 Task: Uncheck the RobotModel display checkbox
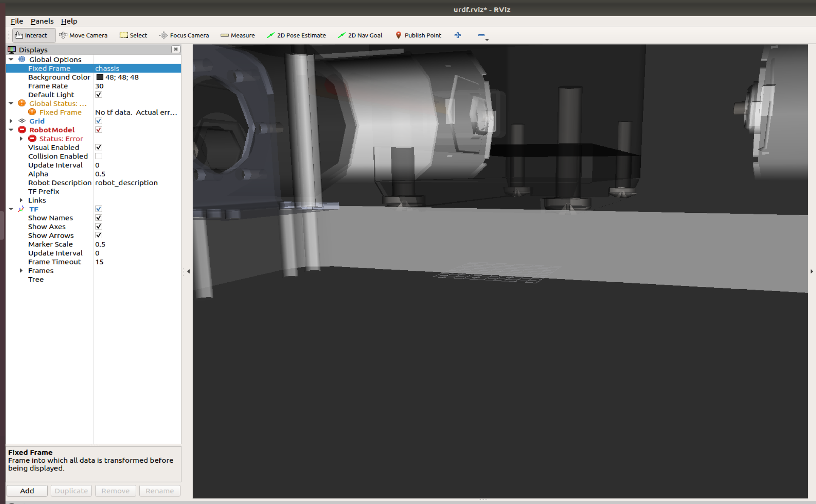coord(99,130)
